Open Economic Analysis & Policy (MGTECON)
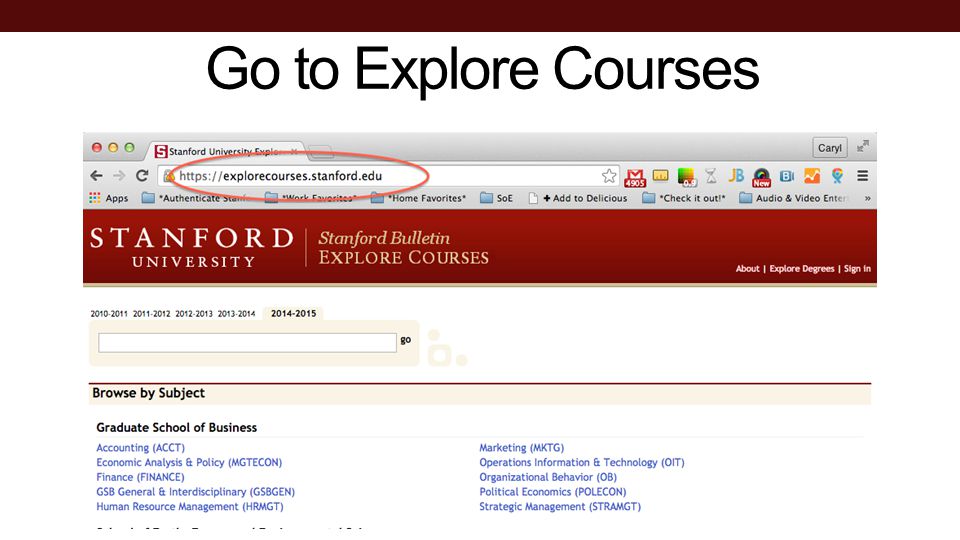 [x=189, y=462]
